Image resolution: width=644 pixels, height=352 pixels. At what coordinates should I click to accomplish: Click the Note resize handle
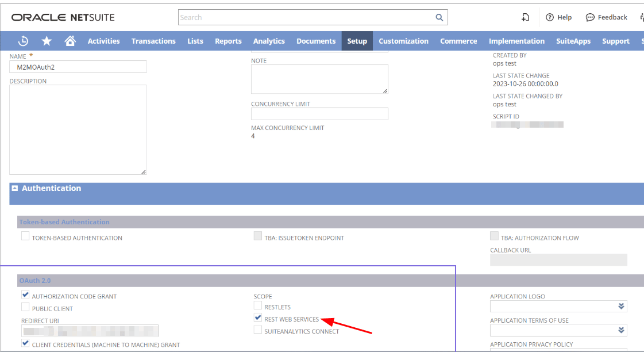[x=385, y=91]
